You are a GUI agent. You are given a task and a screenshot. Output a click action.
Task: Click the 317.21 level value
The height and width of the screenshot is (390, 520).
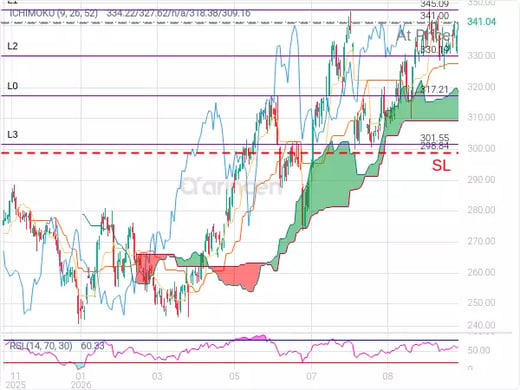[434, 89]
